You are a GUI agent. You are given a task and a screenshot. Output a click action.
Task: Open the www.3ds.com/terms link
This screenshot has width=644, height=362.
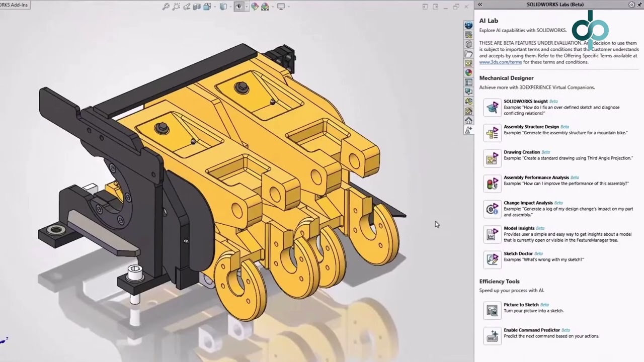point(500,62)
